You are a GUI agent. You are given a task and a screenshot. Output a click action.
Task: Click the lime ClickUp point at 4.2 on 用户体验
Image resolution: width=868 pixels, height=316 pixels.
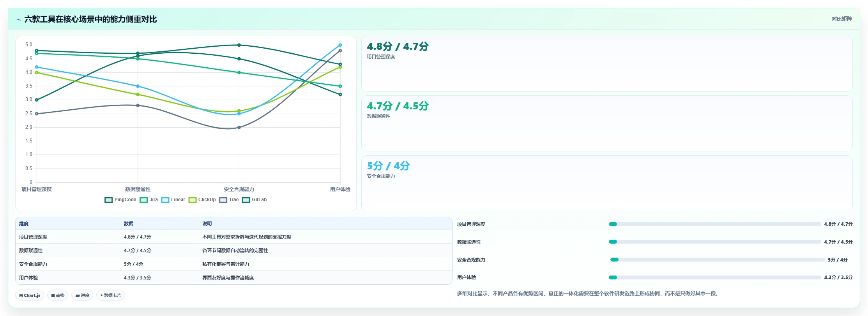pyautogui.click(x=340, y=67)
